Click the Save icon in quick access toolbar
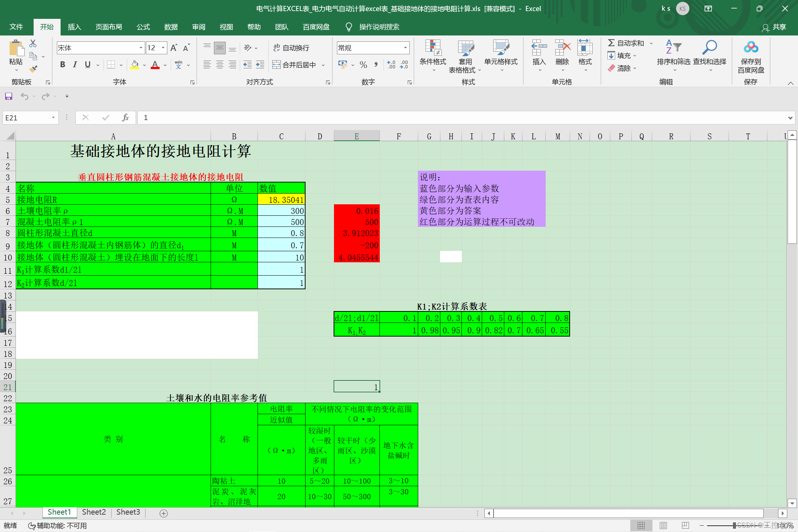This screenshot has height=532, width=798. click(x=8, y=96)
